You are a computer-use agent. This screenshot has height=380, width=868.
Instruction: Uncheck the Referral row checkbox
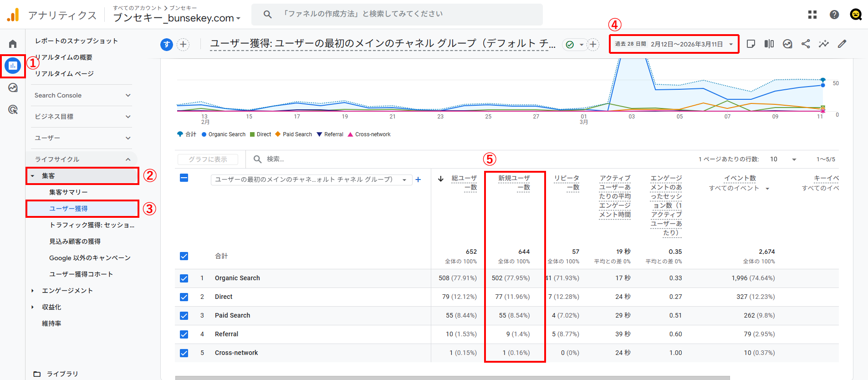[184, 334]
